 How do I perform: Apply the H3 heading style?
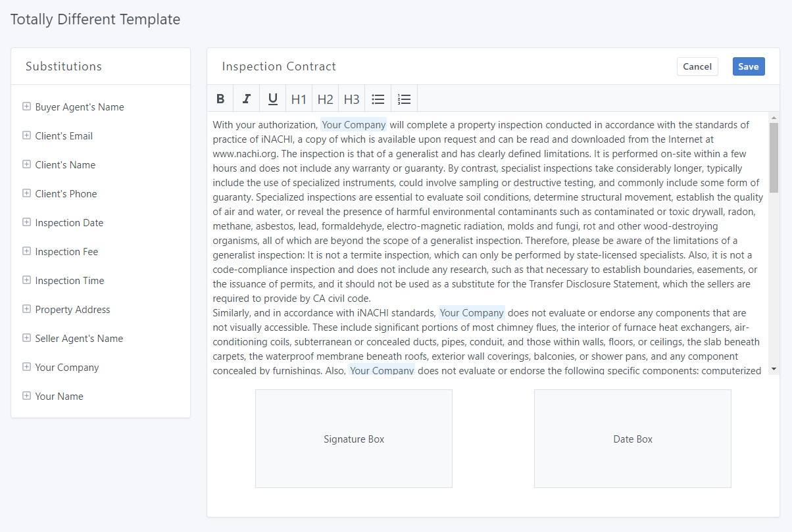(351, 99)
